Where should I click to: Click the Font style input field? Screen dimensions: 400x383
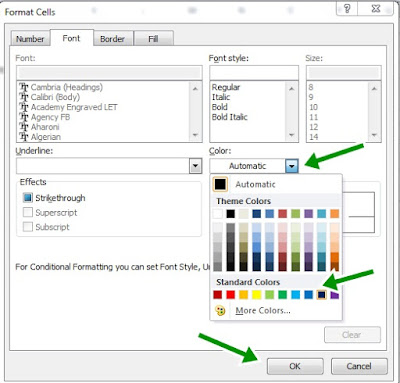click(x=254, y=73)
